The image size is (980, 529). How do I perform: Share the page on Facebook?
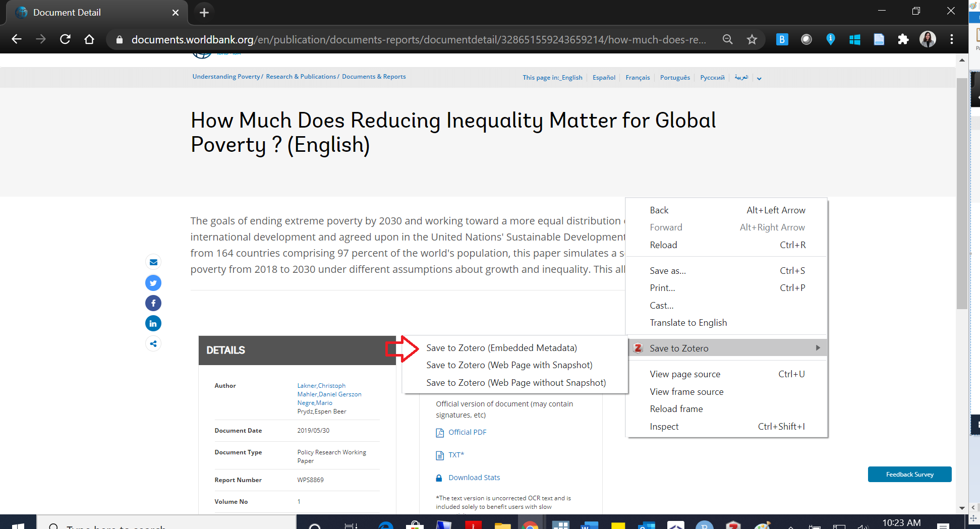153,303
